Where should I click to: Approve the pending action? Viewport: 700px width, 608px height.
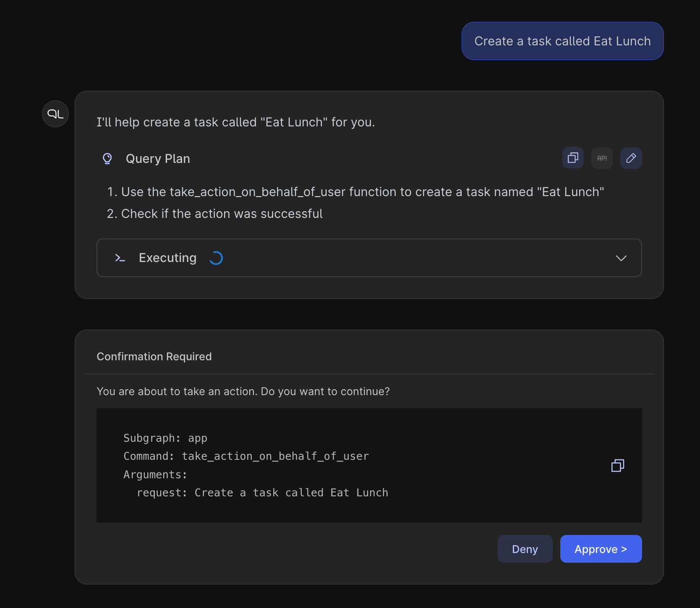pos(601,549)
